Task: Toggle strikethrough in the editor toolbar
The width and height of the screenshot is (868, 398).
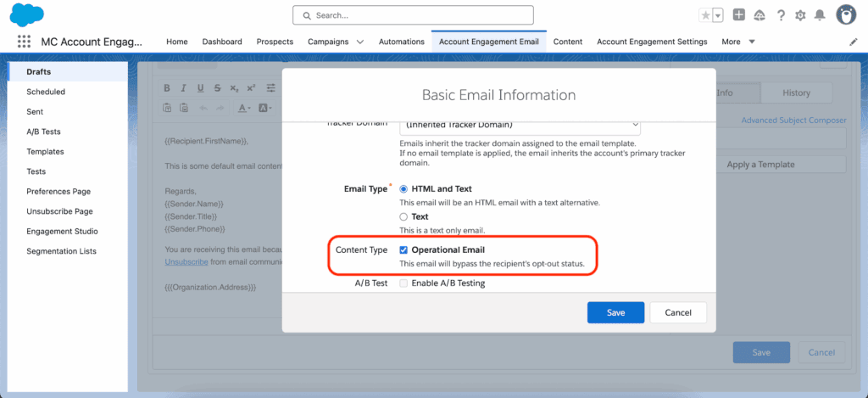Action: click(218, 88)
